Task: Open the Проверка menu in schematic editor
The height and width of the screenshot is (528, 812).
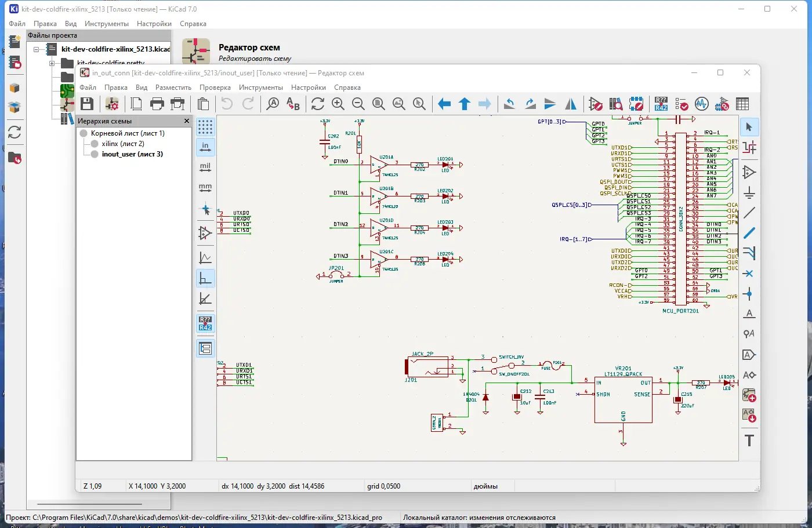Action: coord(215,88)
